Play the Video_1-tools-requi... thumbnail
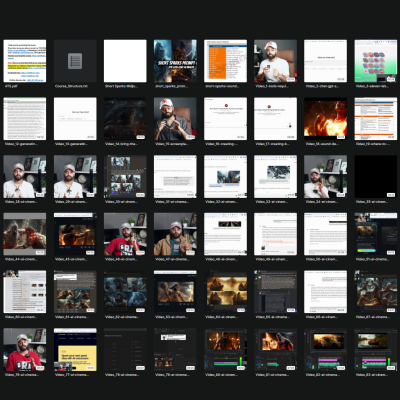 (275, 61)
